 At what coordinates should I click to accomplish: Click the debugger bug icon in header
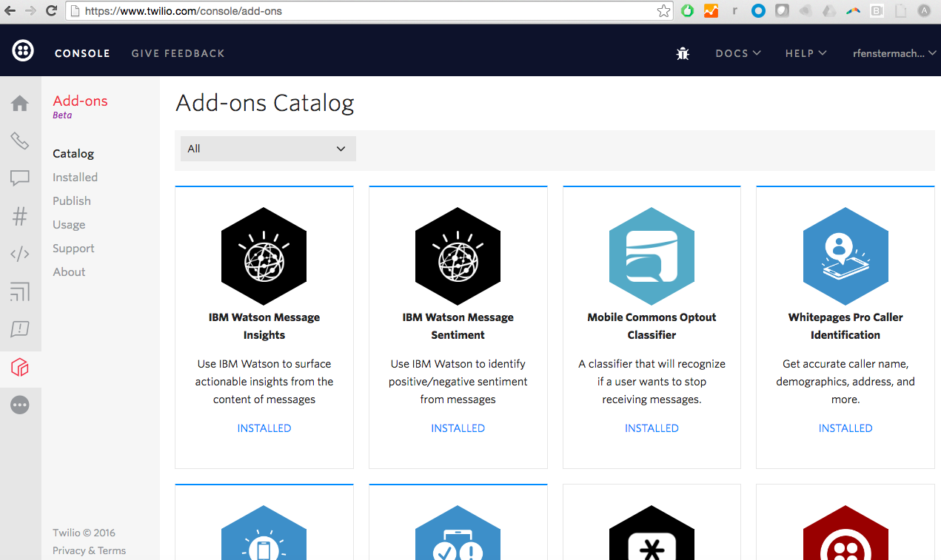point(683,53)
